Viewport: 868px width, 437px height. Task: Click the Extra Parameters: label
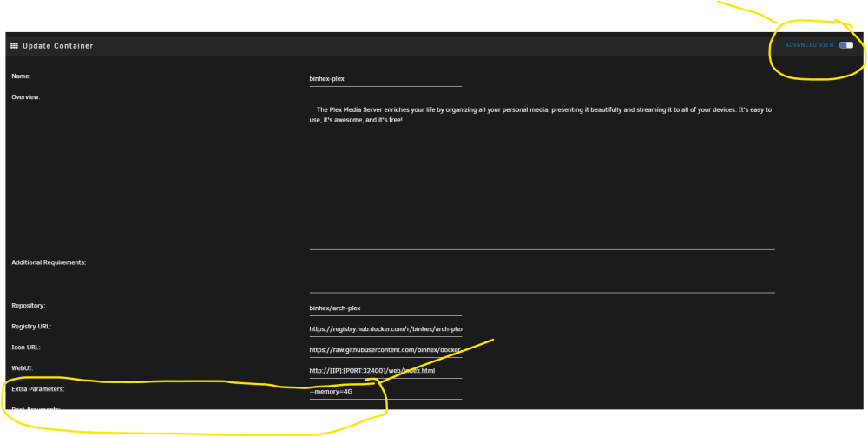tap(37, 389)
